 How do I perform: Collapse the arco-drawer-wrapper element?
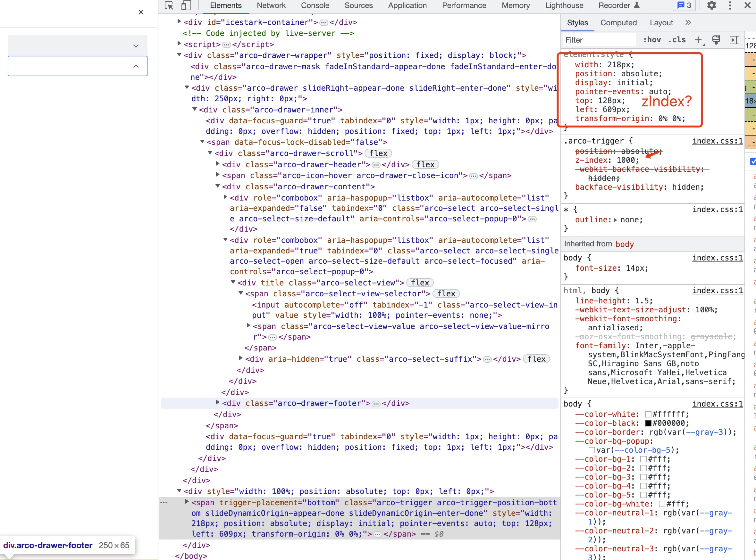(179, 55)
